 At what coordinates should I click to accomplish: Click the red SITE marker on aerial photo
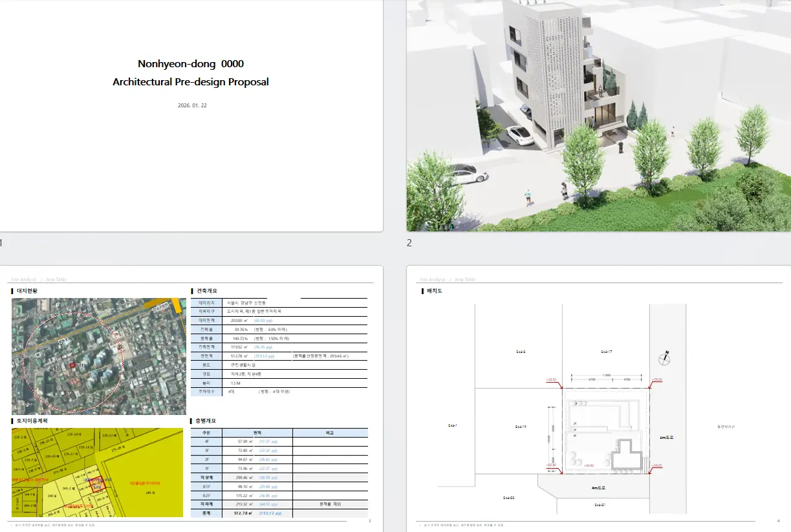(x=72, y=366)
